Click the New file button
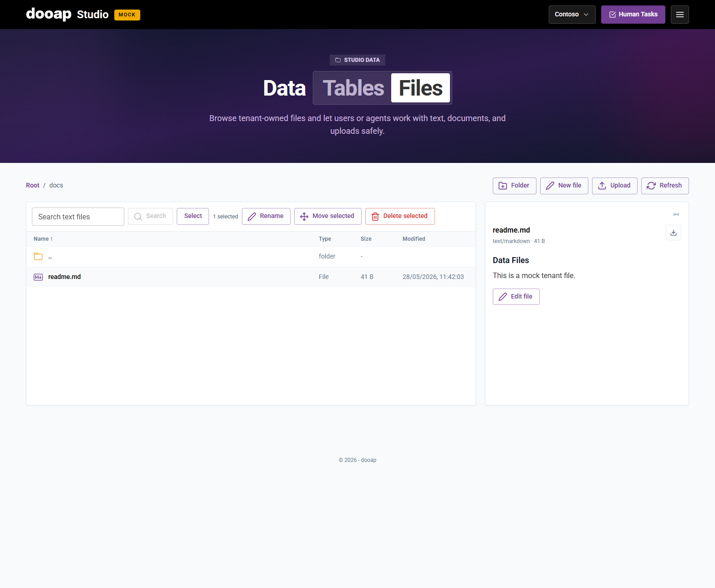 pos(564,186)
